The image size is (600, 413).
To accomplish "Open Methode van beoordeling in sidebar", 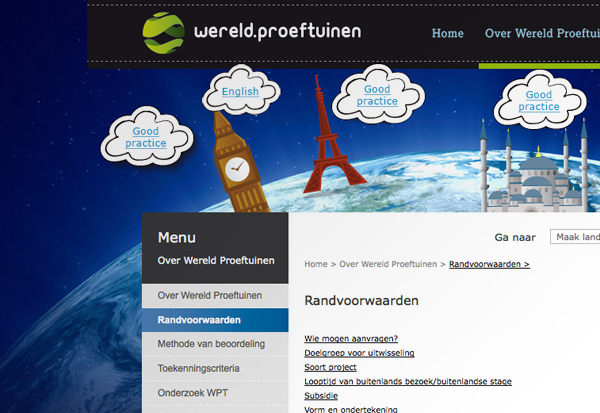I will click(215, 344).
